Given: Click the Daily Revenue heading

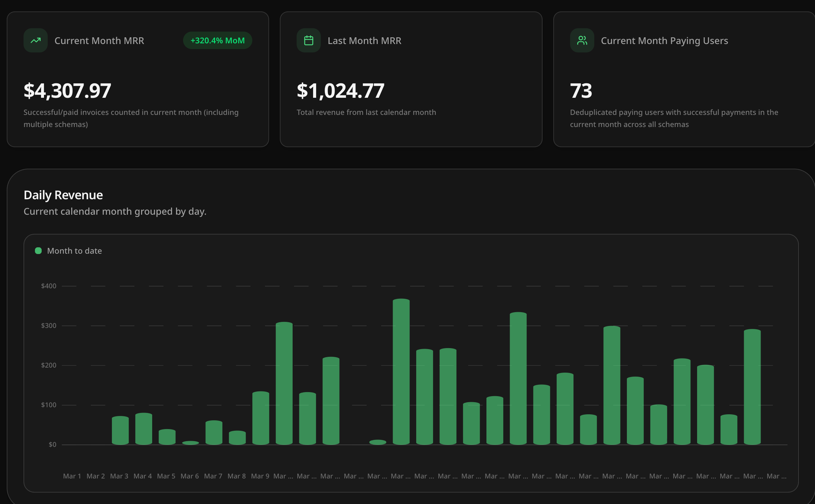Looking at the screenshot, I should tap(63, 195).
